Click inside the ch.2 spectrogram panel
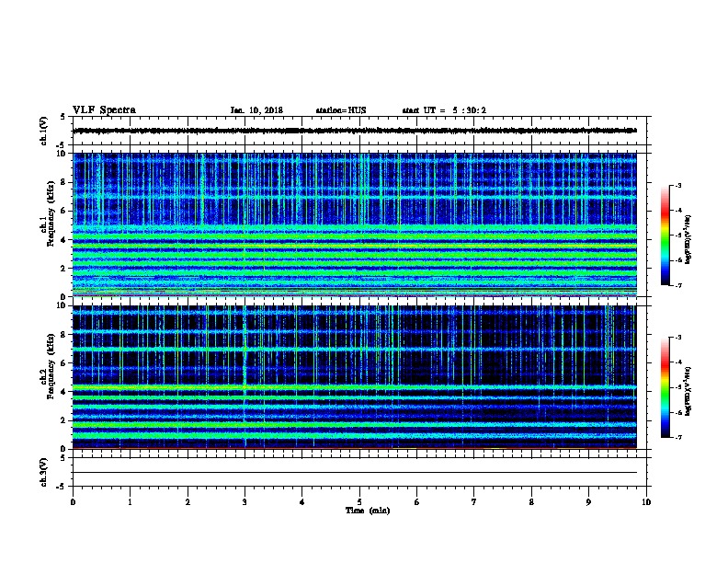Screen dimensions: 728x563 tap(355, 377)
